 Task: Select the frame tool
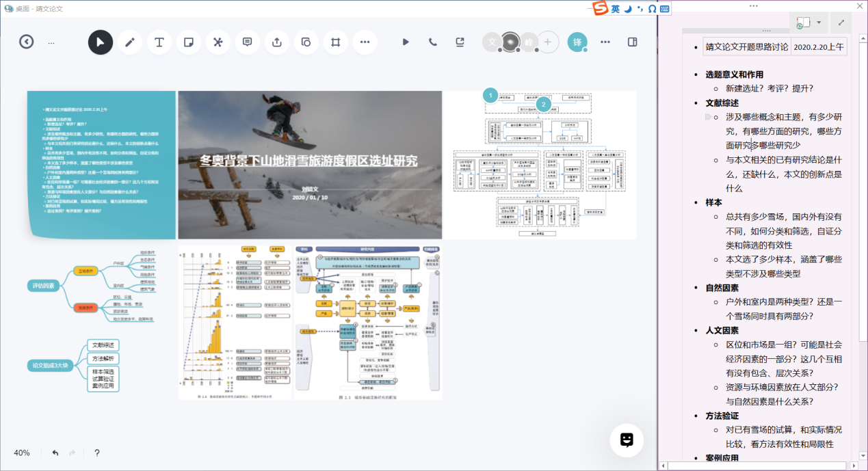(335, 42)
